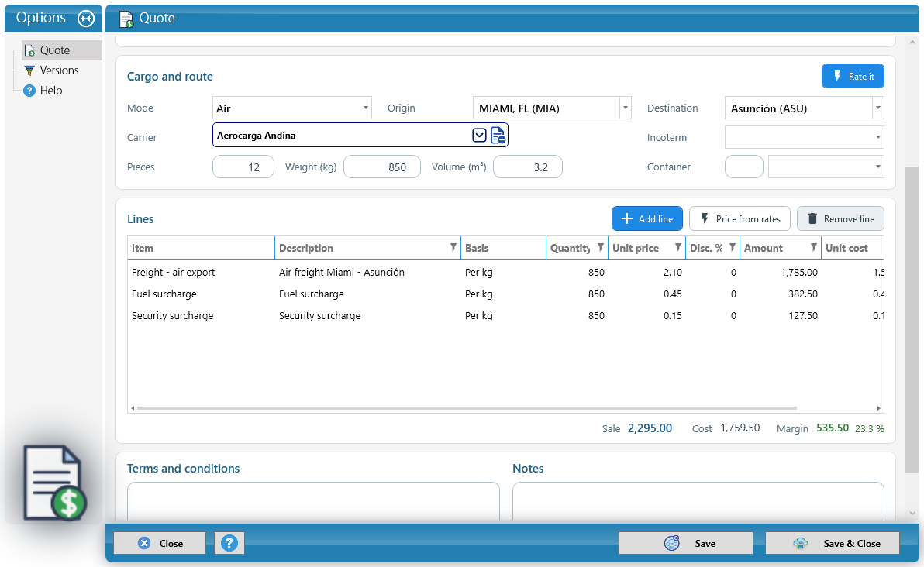
Task: Select the Freight - air export row
Action: (x=505, y=272)
